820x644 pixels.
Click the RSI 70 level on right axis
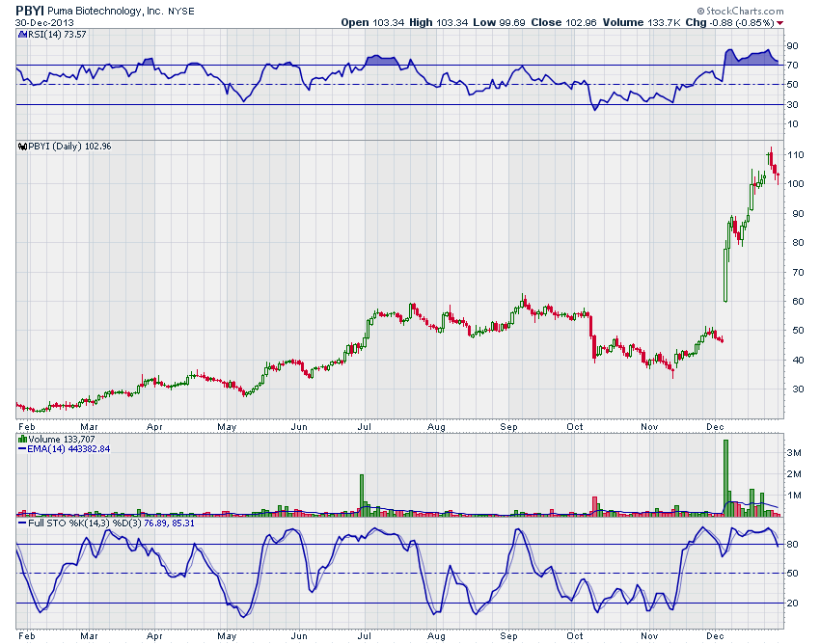click(792, 66)
